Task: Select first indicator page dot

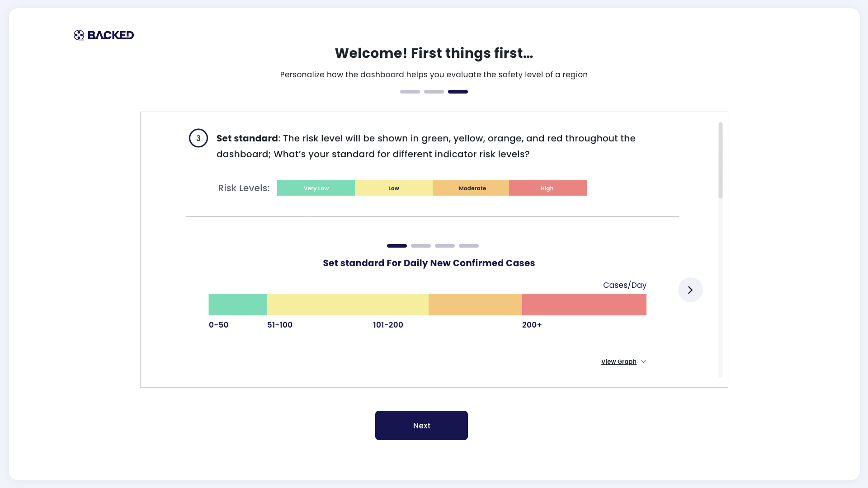Action: (397, 246)
